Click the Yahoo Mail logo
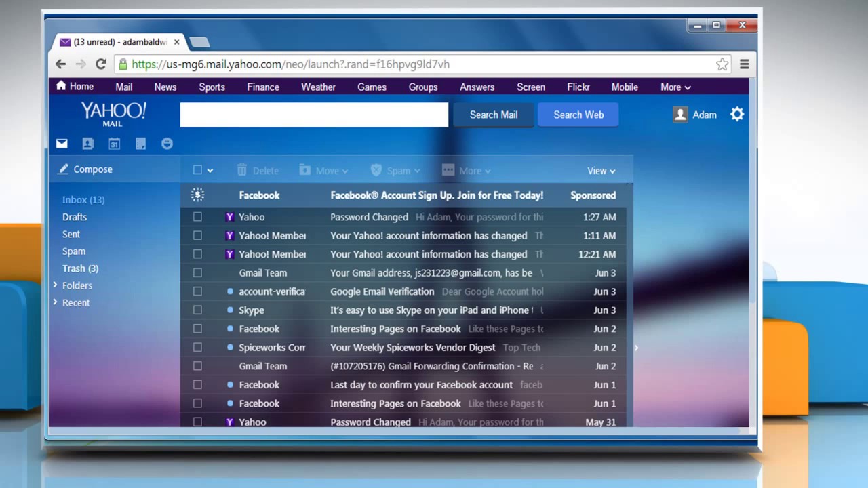Viewport: 868px width, 488px height. click(x=113, y=114)
